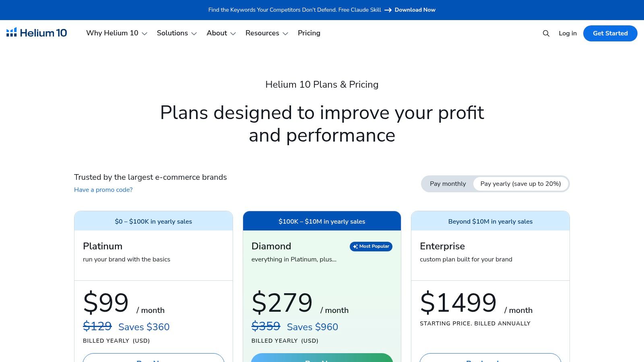The width and height of the screenshot is (644, 362).
Task: Click the Enterprise plan bottom button
Action: [x=490, y=358]
